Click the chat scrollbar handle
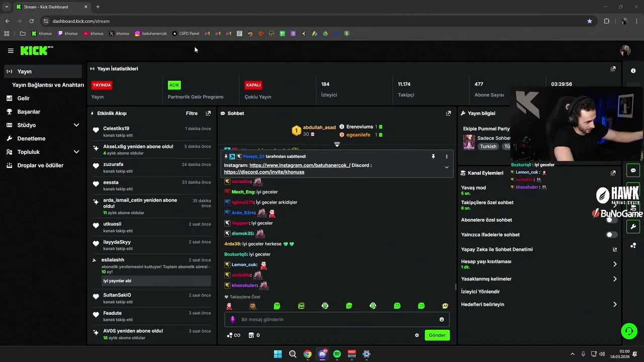Image resolution: width=644 pixels, height=362 pixels. [456, 287]
